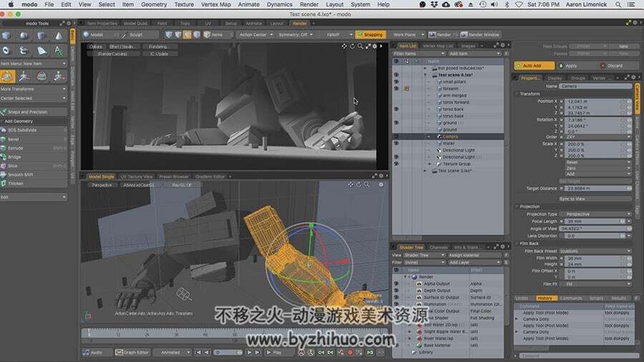The image size is (644, 362).
Task: Switch to Sculpt mode
Action: (x=132, y=35)
